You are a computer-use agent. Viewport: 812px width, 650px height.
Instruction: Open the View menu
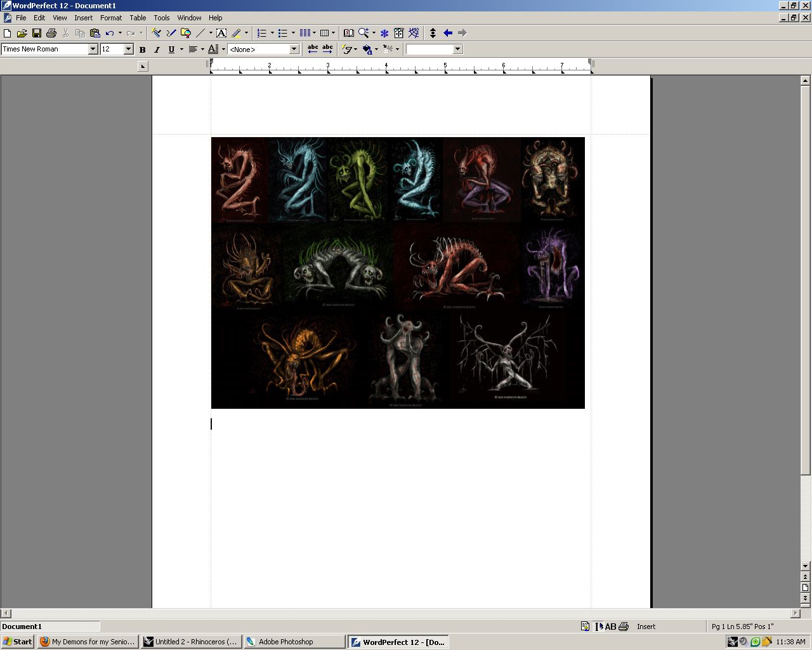click(x=60, y=18)
